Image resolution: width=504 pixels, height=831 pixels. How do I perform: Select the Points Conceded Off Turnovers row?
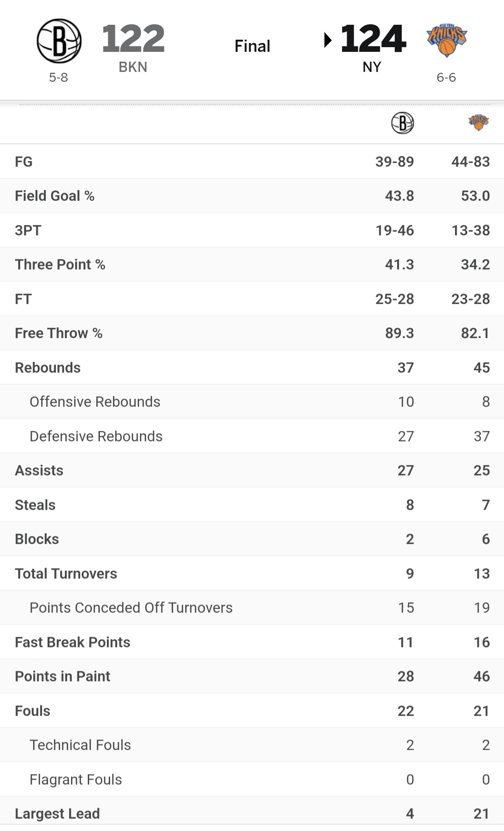252,608
